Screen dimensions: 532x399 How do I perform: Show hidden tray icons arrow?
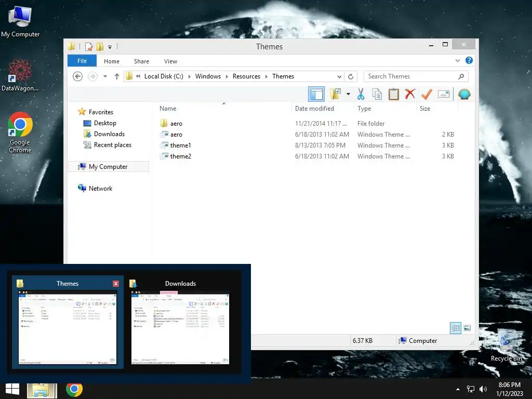458,389
